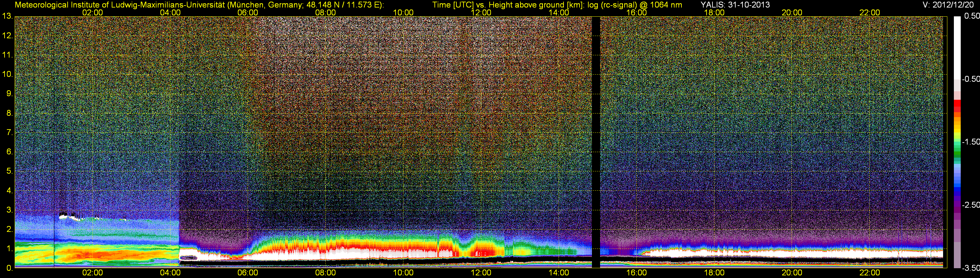Click the 20:00 label on the top time axis

pos(792,12)
